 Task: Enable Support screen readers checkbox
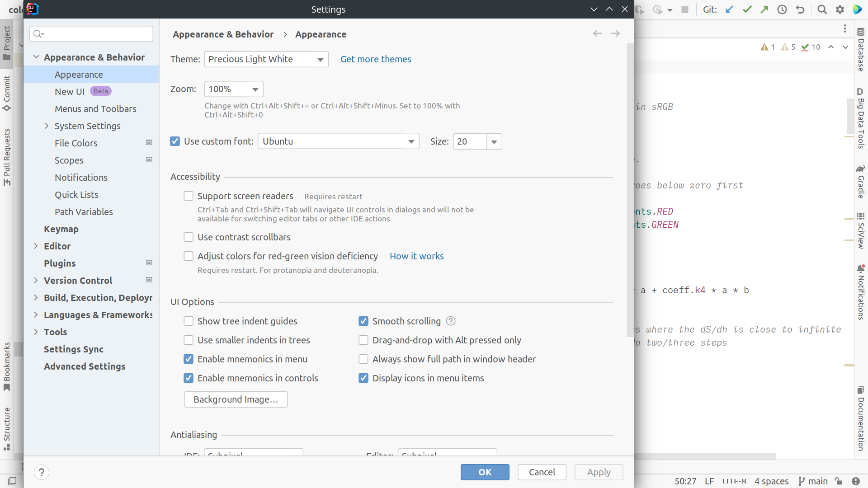coord(189,196)
